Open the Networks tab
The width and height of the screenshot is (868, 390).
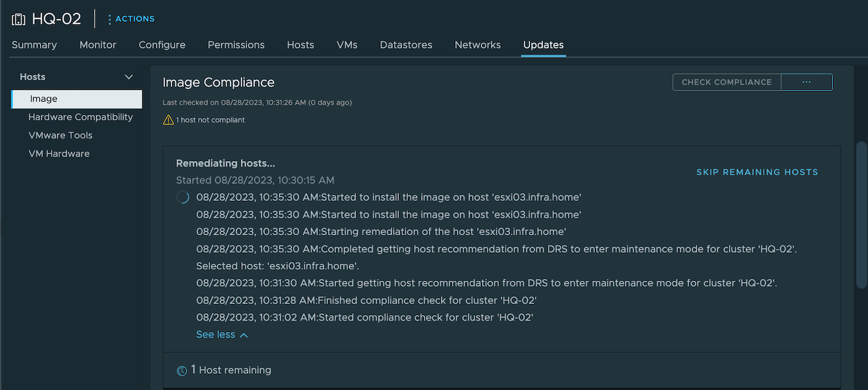pos(478,45)
